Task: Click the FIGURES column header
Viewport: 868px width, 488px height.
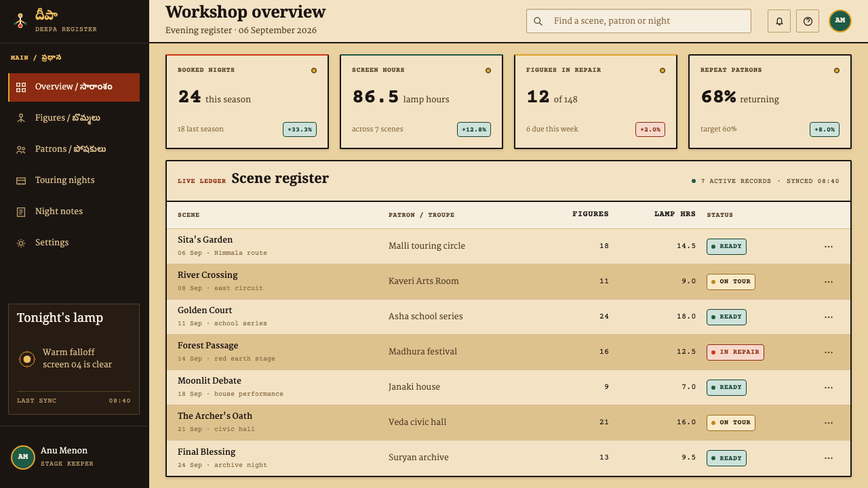Action: [591, 214]
